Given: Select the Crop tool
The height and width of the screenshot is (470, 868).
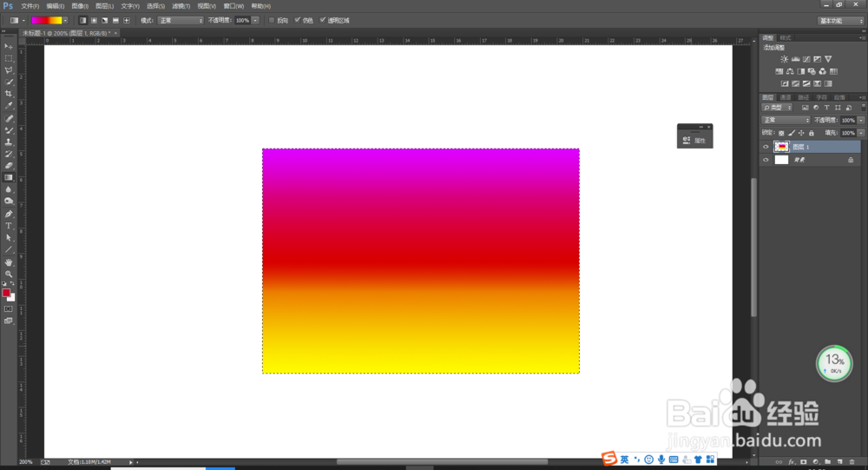Looking at the screenshot, I should point(9,94).
